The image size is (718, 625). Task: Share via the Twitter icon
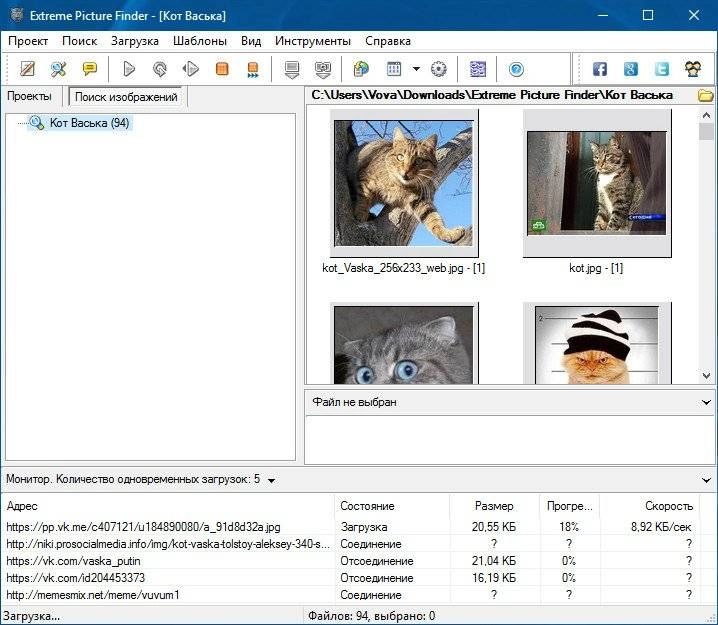tap(662, 69)
